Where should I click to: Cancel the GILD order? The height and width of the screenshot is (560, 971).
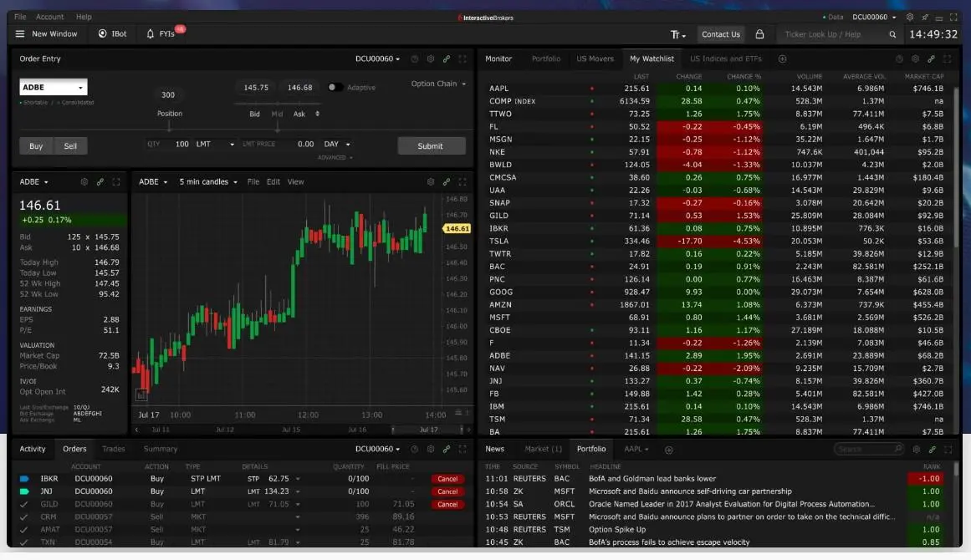pos(447,504)
